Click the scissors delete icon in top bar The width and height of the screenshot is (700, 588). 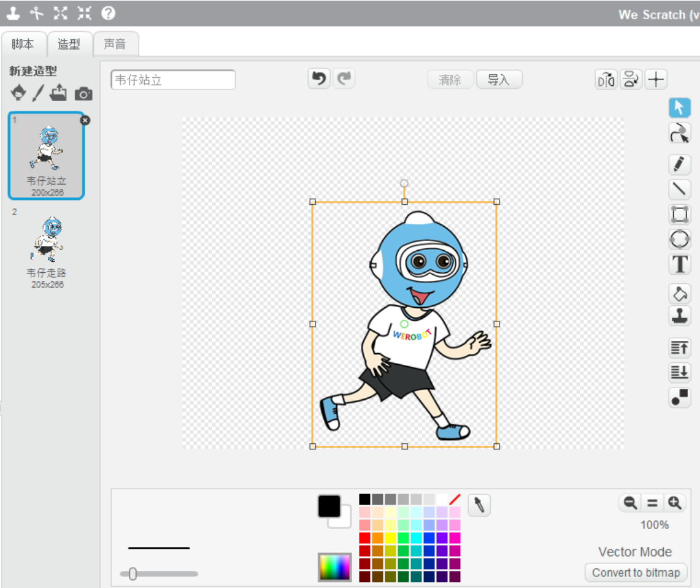[37, 13]
